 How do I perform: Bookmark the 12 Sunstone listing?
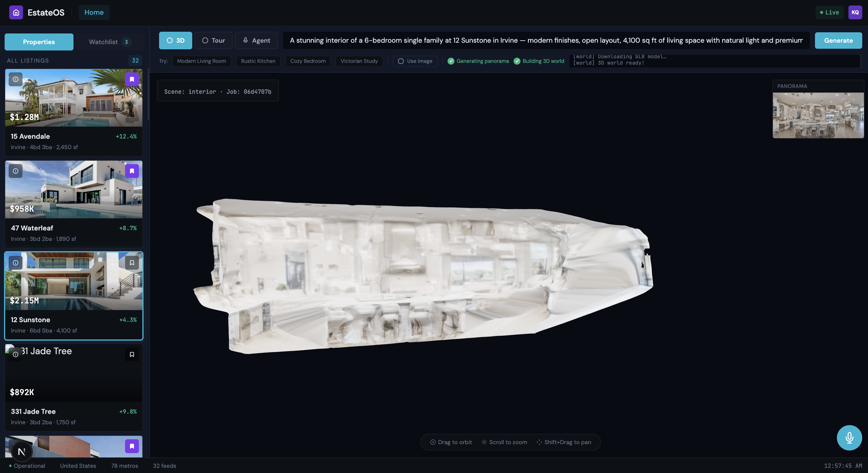[x=132, y=263]
